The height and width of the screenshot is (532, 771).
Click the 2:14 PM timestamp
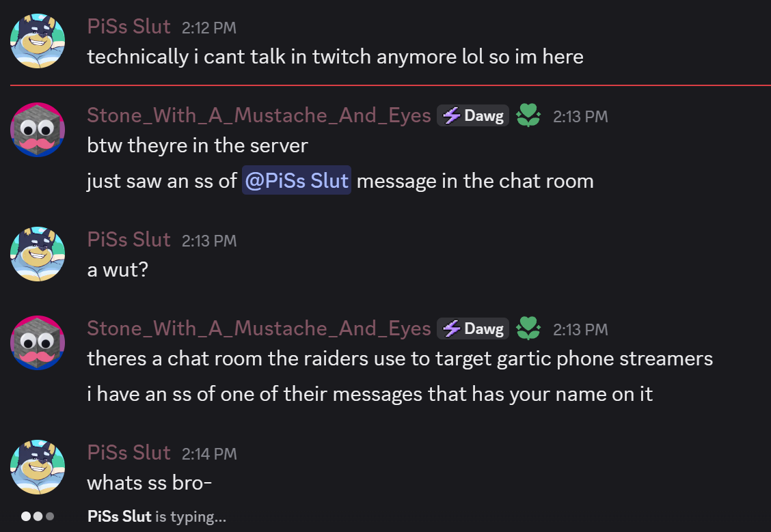click(x=208, y=454)
